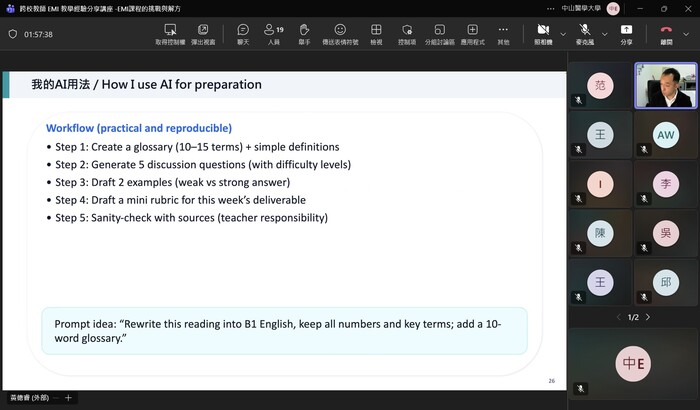Zoom in shared content with plus button
Image resolution: width=700 pixels, height=410 pixels.
pyautogui.click(x=68, y=398)
